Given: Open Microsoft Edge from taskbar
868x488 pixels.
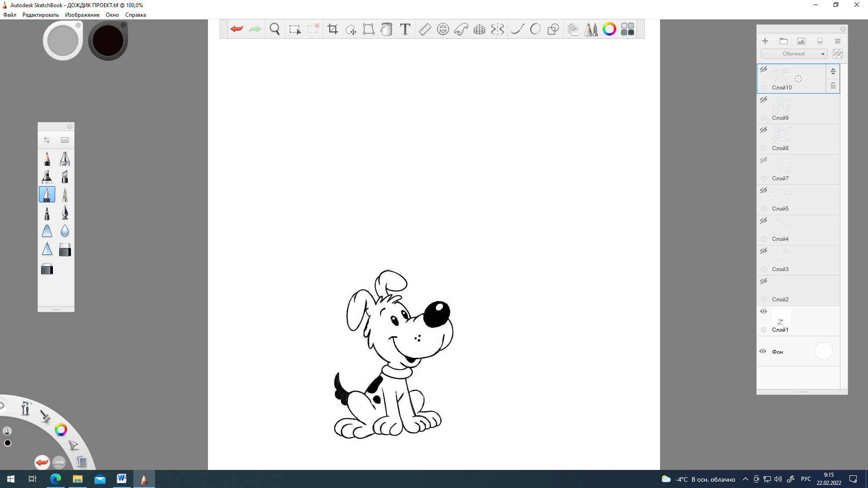Looking at the screenshot, I should click(56, 479).
